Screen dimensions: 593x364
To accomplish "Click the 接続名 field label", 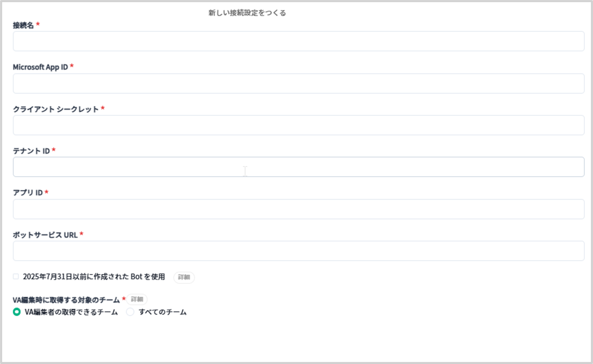I will point(23,25).
